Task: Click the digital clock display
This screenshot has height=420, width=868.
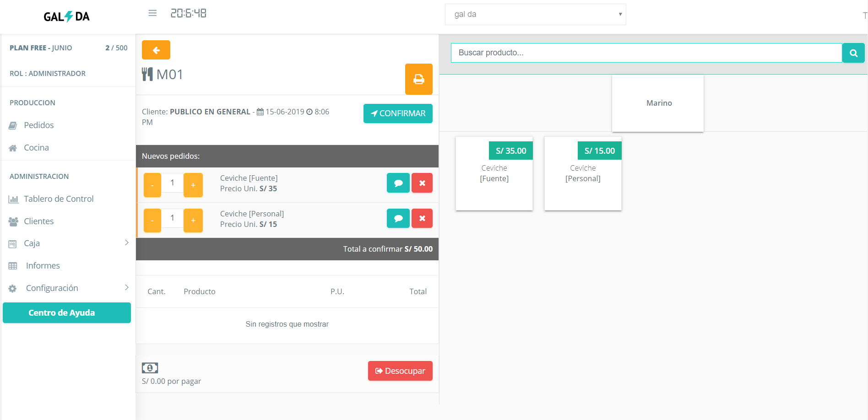Action: tap(189, 13)
